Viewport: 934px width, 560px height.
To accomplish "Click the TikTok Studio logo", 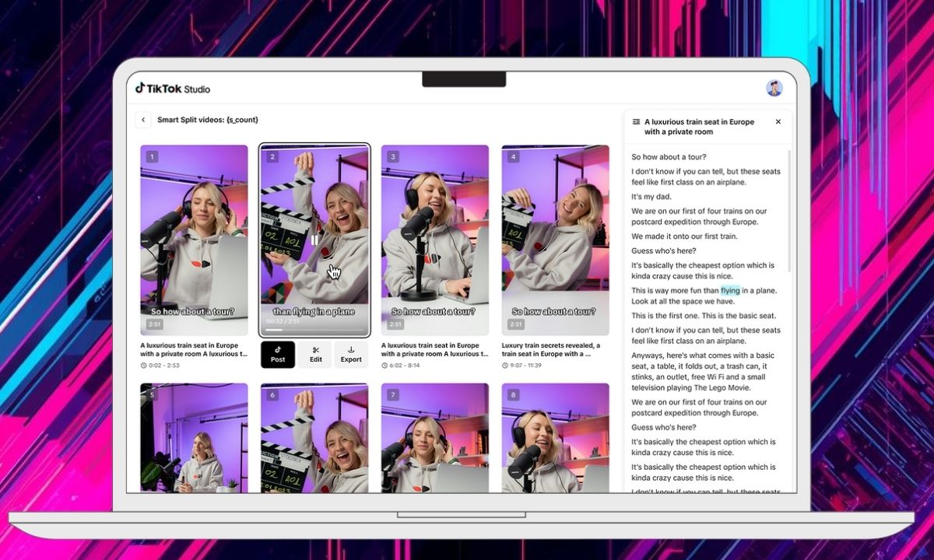I will (172, 89).
